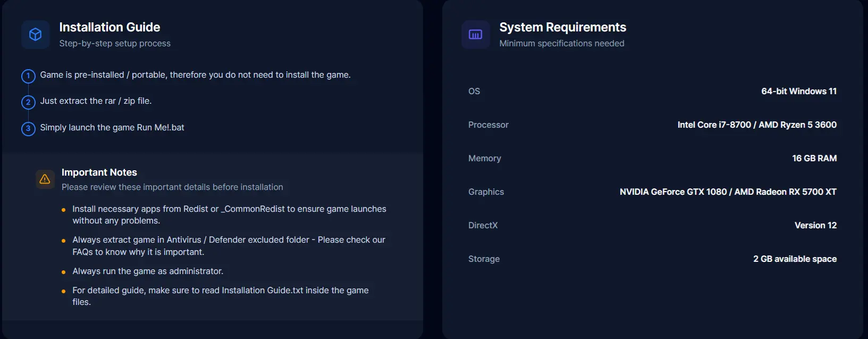Click the Installation Guide.txt note text
The height and width of the screenshot is (339, 868).
pyautogui.click(x=221, y=296)
